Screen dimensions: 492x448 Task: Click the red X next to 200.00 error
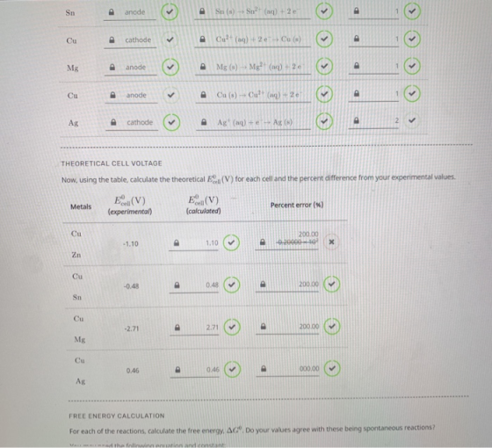point(331,242)
